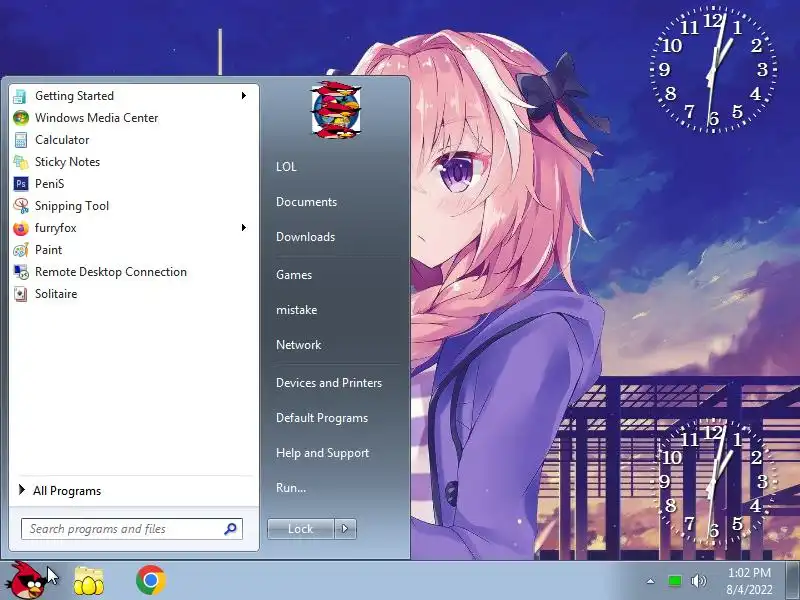The image size is (800, 600).
Task: Open Network from Start menu
Action: pos(298,345)
